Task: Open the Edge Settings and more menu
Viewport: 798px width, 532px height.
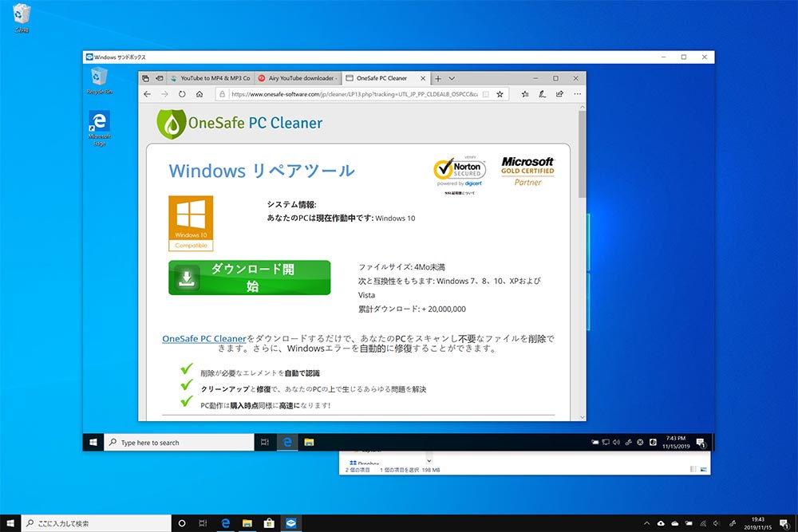Action: [x=577, y=94]
